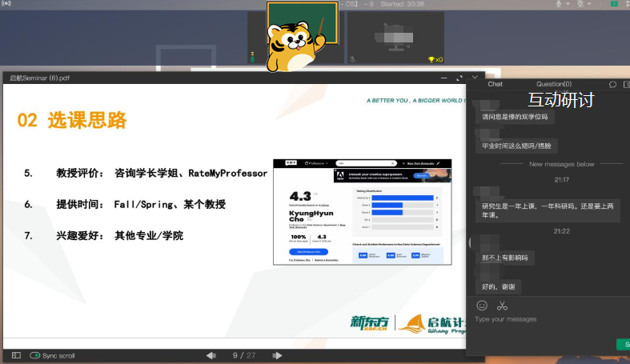
Task: Click the yellow trophy x0 icon
Action: coord(435,59)
